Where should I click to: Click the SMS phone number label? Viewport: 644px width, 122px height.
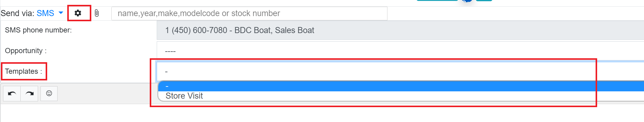38,30
